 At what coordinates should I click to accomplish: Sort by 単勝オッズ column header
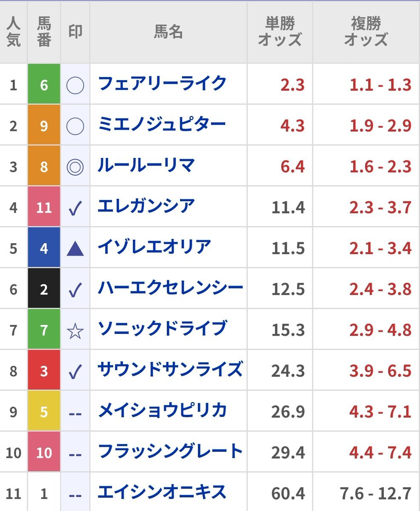click(x=280, y=32)
